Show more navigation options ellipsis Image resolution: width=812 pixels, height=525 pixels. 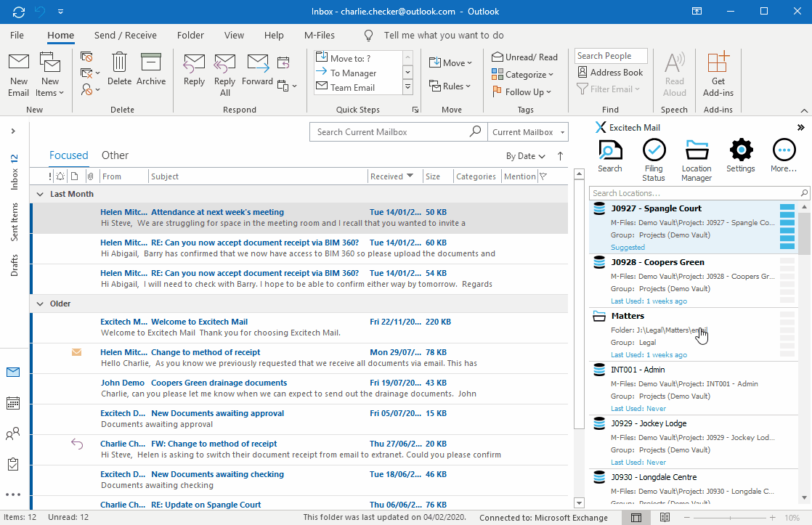point(13,495)
